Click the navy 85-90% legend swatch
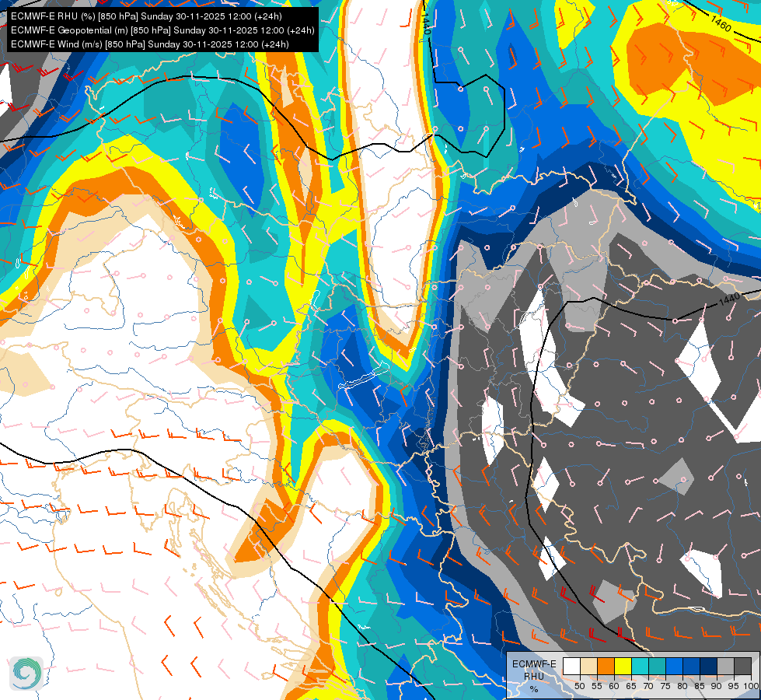The image size is (761, 700). 708,666
